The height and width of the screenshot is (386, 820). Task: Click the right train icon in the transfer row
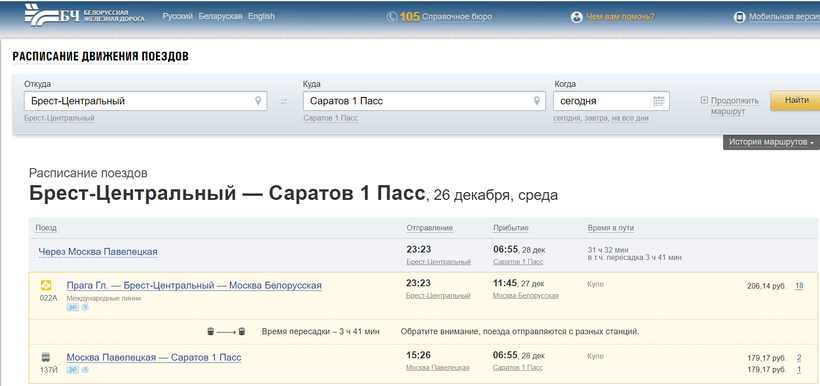[x=242, y=332]
